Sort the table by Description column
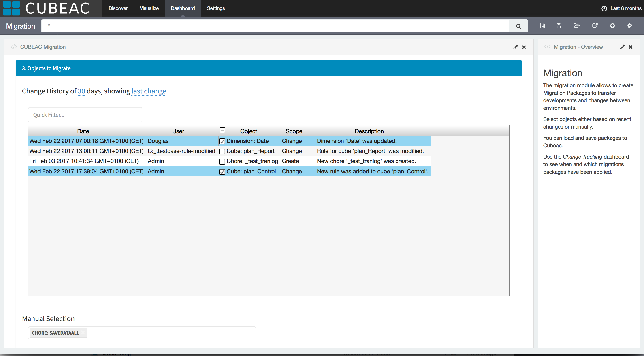Screen dimensions: 644x356 click(369, 131)
